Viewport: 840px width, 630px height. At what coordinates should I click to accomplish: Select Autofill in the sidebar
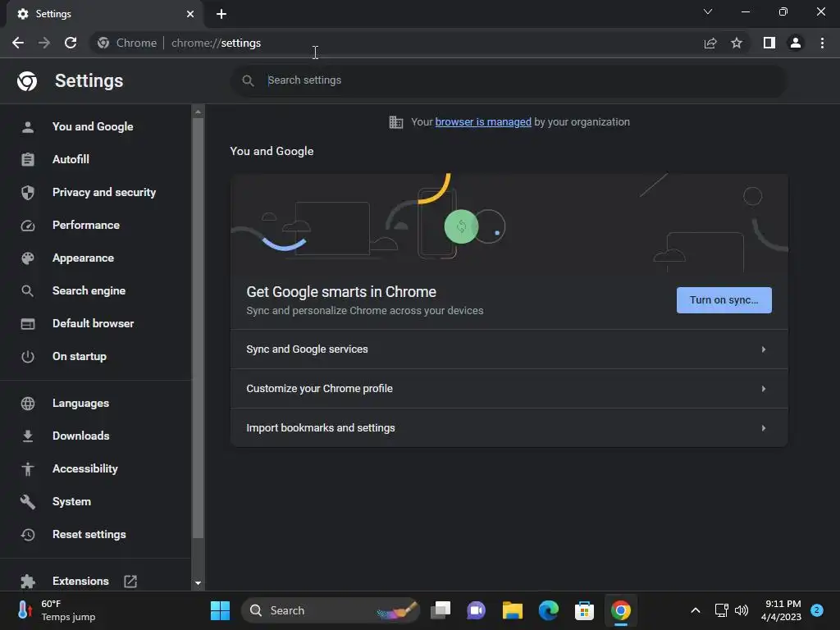tap(71, 160)
